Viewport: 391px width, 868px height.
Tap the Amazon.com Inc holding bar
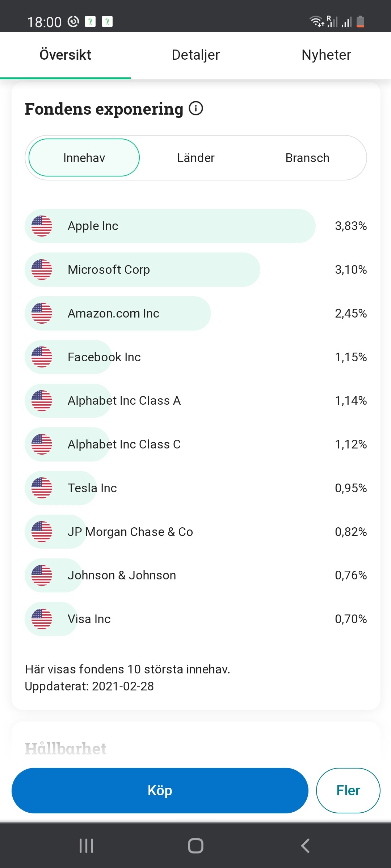click(118, 314)
